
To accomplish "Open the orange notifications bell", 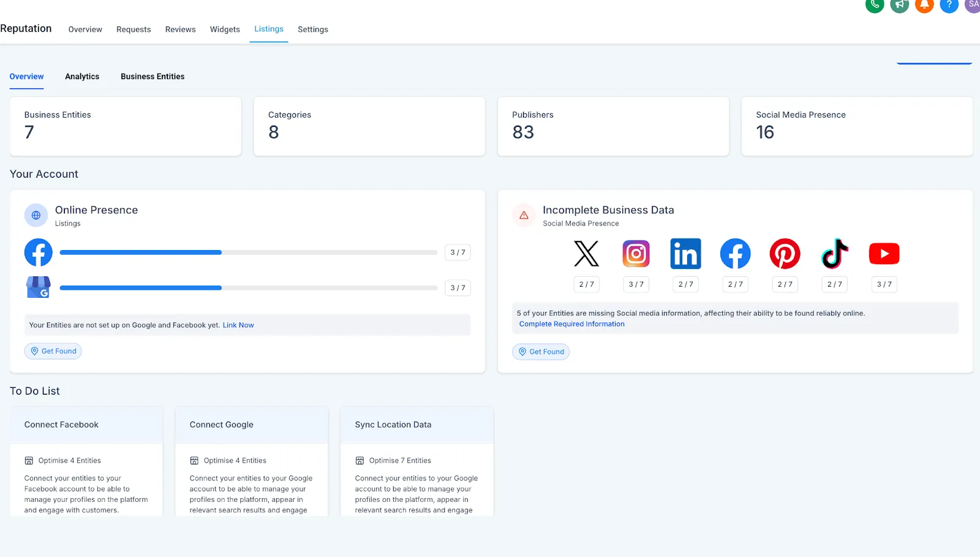I will pyautogui.click(x=924, y=5).
